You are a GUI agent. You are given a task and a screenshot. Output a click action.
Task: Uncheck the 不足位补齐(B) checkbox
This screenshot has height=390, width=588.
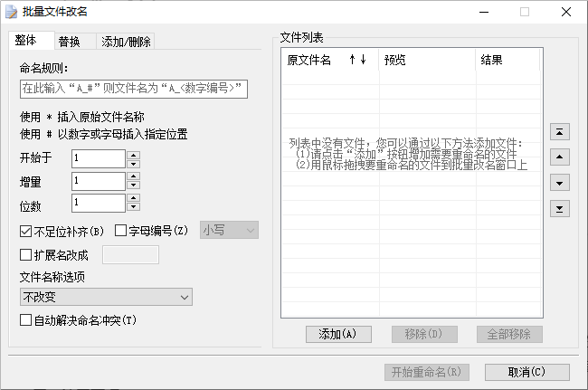[x=25, y=231]
